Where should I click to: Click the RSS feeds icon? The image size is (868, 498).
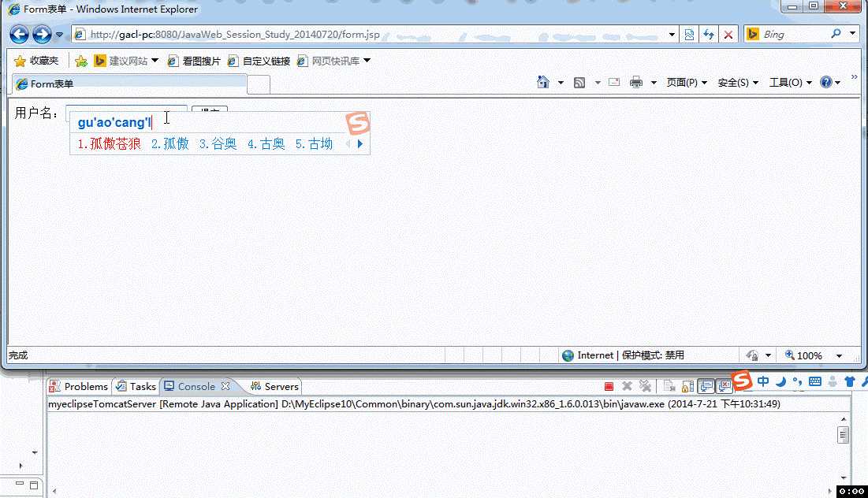click(x=579, y=83)
